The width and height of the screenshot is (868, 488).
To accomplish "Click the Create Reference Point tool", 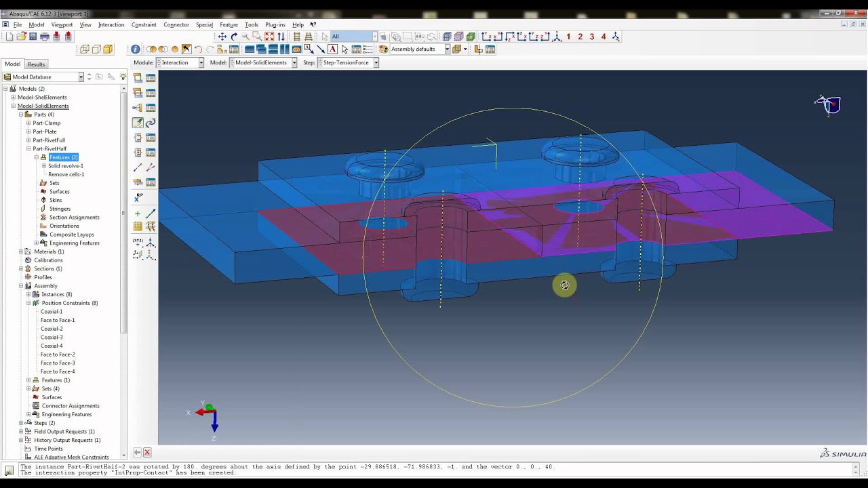I will pos(138,197).
